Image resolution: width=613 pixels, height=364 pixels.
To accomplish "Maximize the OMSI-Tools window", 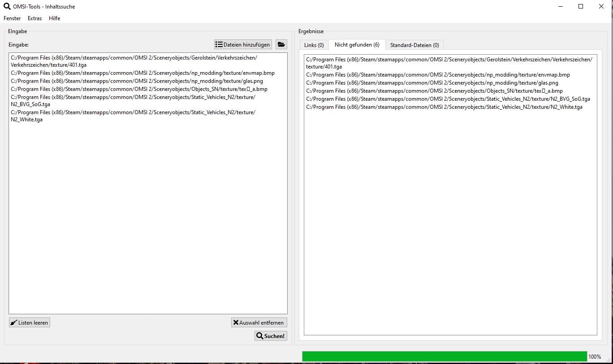I will coord(581,6).
